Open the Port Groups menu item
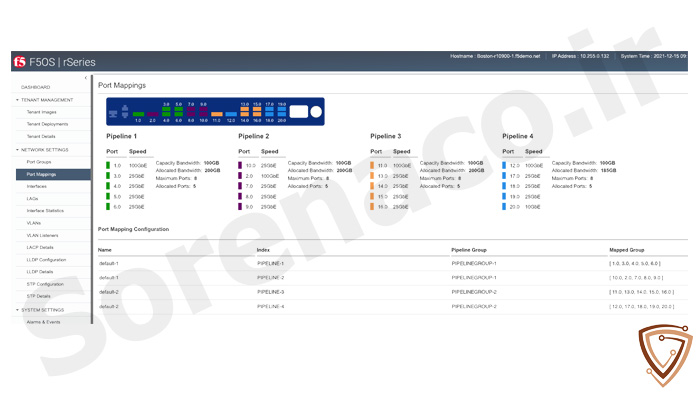This screenshot has height=394, width=700. tap(39, 162)
